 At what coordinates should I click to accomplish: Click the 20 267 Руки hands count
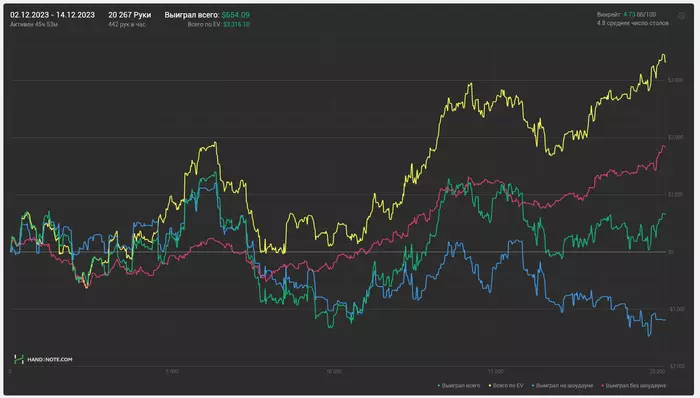tap(129, 15)
